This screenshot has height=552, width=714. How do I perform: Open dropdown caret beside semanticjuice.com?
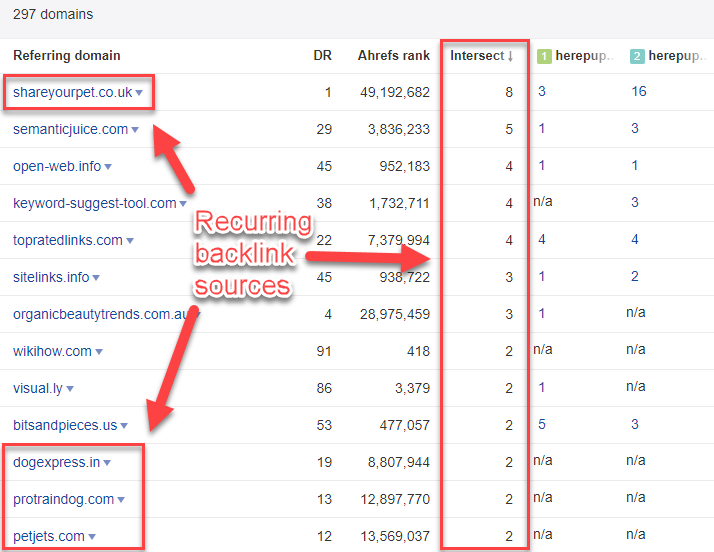136,130
